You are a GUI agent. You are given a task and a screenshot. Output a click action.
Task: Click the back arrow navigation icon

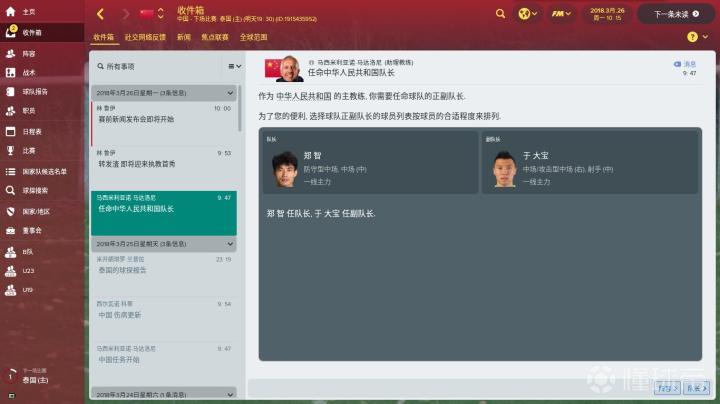[x=101, y=14]
